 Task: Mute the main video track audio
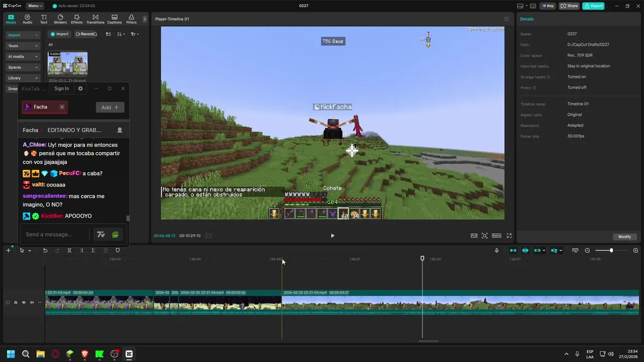[x=32, y=303]
